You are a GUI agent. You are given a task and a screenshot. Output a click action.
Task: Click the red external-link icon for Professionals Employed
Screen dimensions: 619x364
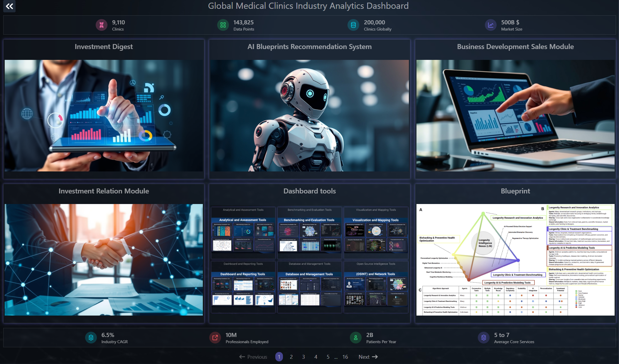[215, 338]
